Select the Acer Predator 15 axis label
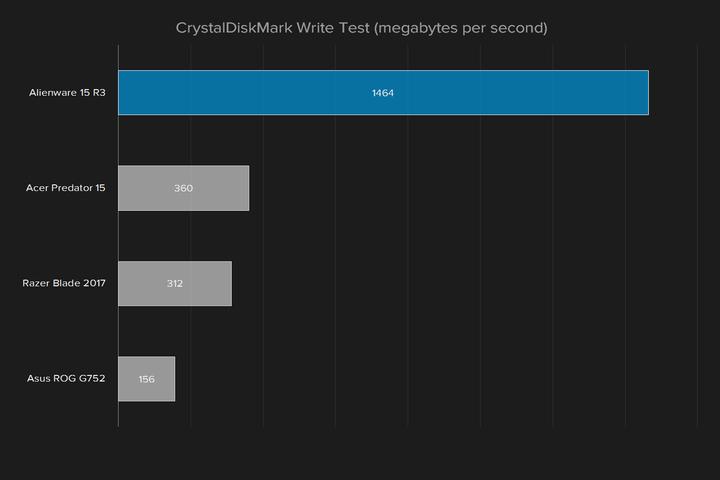 [65, 188]
